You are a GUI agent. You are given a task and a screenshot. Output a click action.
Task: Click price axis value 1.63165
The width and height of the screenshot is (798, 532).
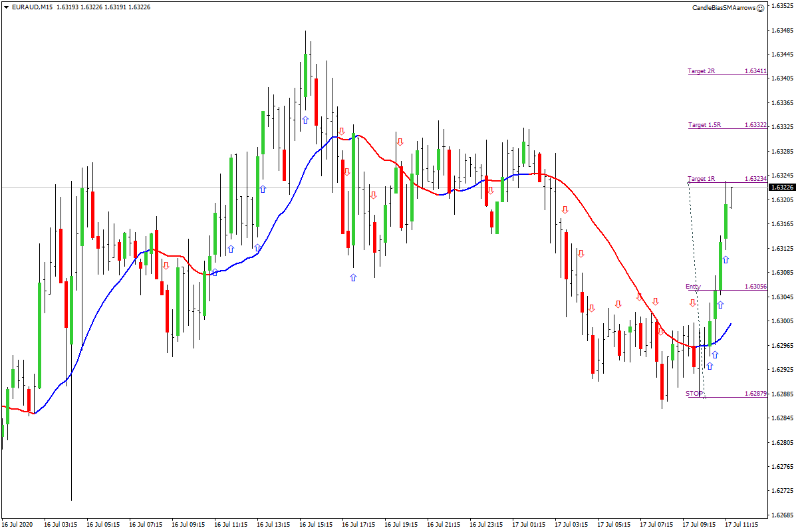782,223
